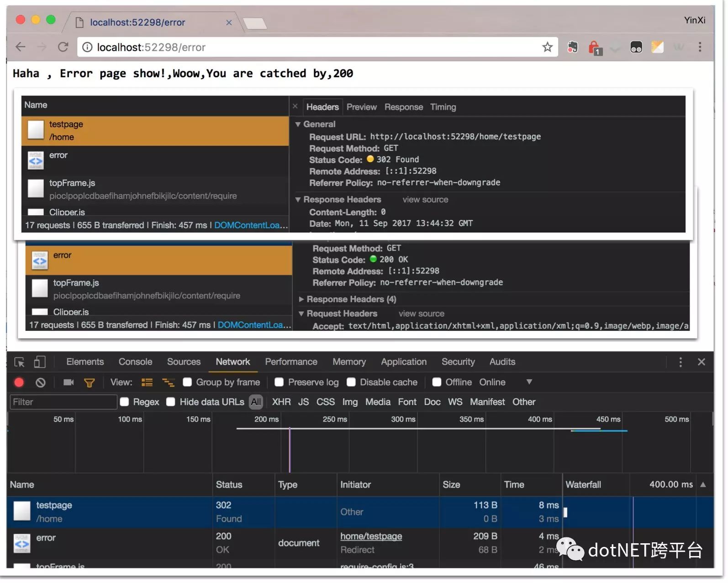Switch to the grouped overview view icon
The width and height of the screenshot is (728, 583).
coord(169,383)
